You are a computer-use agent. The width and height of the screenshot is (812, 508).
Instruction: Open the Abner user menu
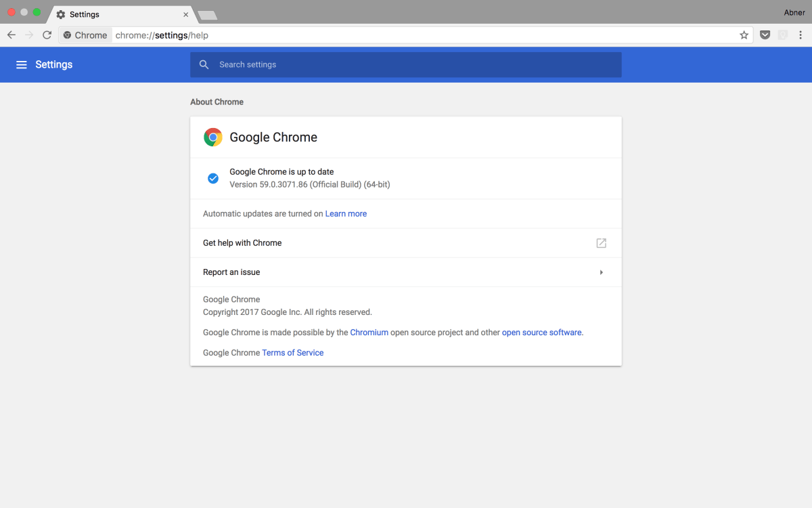pyautogui.click(x=794, y=12)
